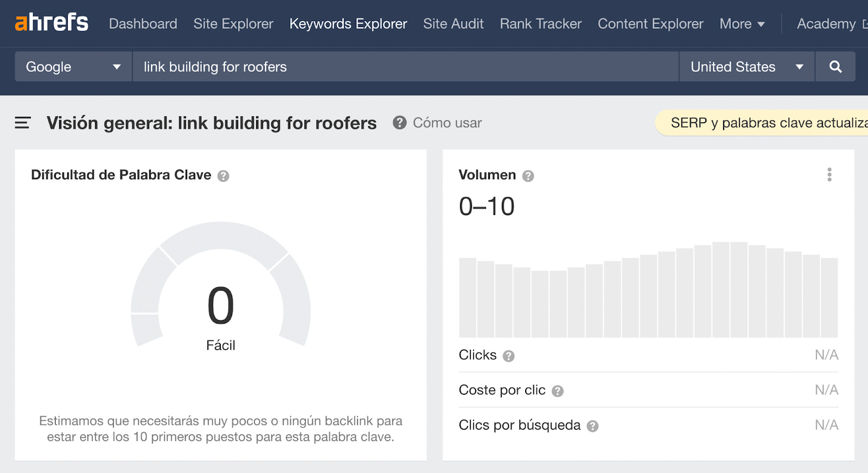Click help icon next to Volumen
The height and width of the screenshot is (473, 868).
(528, 176)
